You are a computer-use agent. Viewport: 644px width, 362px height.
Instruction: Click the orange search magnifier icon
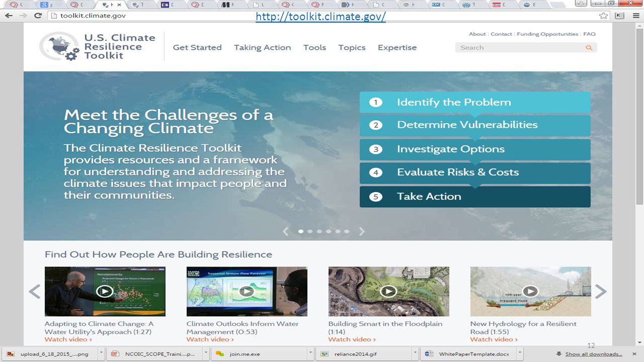click(x=589, y=48)
